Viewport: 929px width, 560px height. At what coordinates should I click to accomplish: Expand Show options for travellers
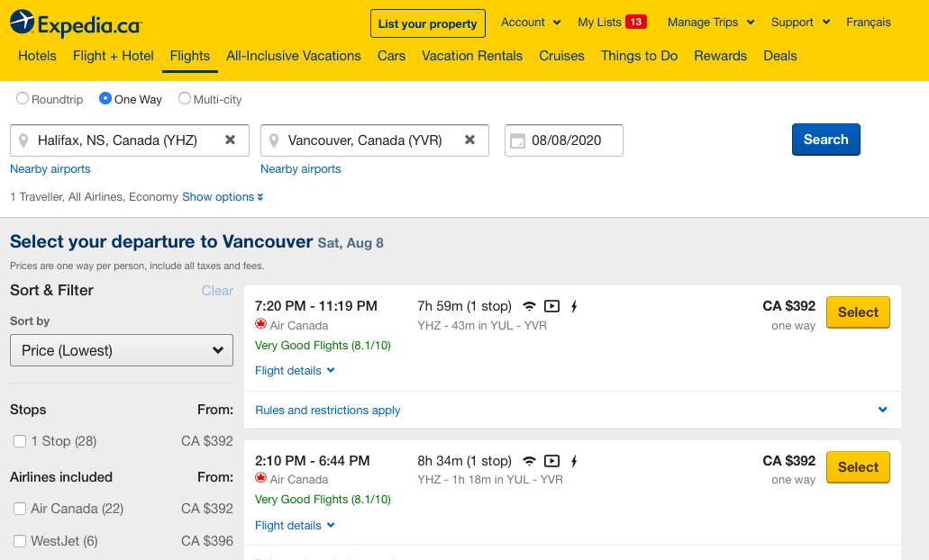(223, 197)
